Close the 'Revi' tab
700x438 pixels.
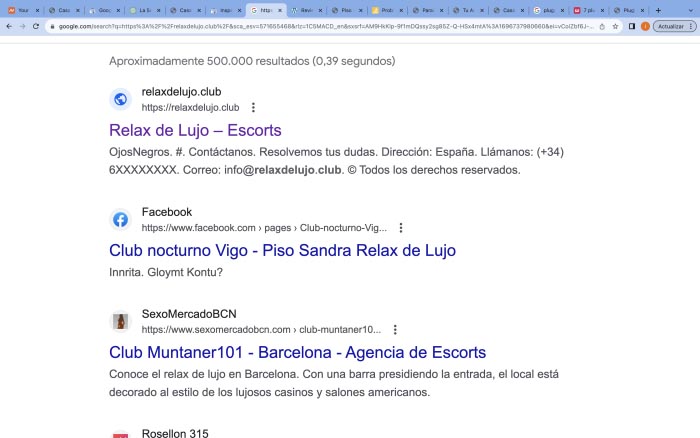tap(320, 10)
